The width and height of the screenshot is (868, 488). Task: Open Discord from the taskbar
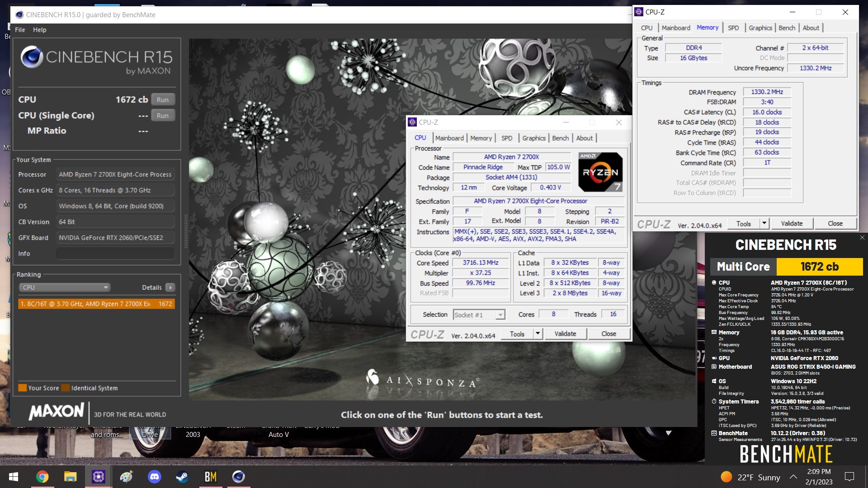[154, 477]
